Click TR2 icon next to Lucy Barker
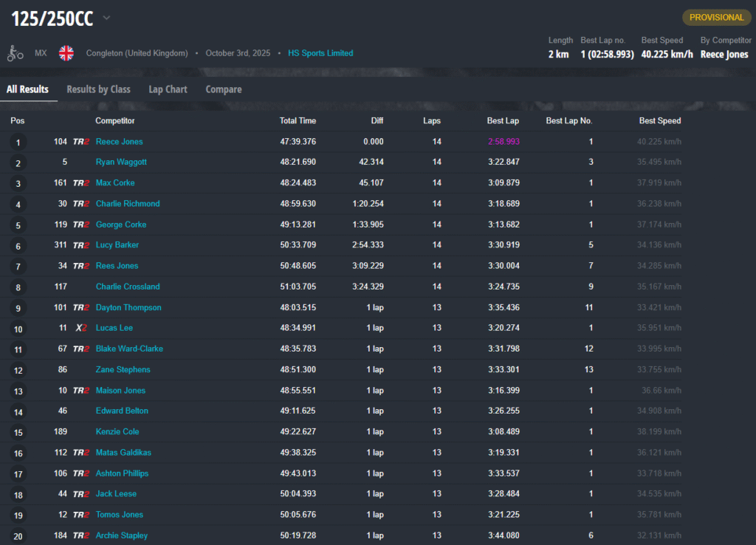The height and width of the screenshot is (545, 756). 81,245
